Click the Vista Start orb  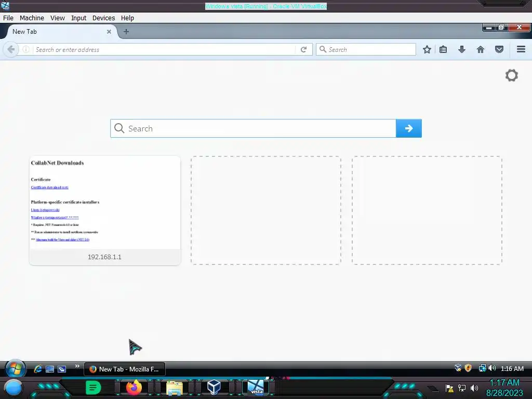pos(15,368)
